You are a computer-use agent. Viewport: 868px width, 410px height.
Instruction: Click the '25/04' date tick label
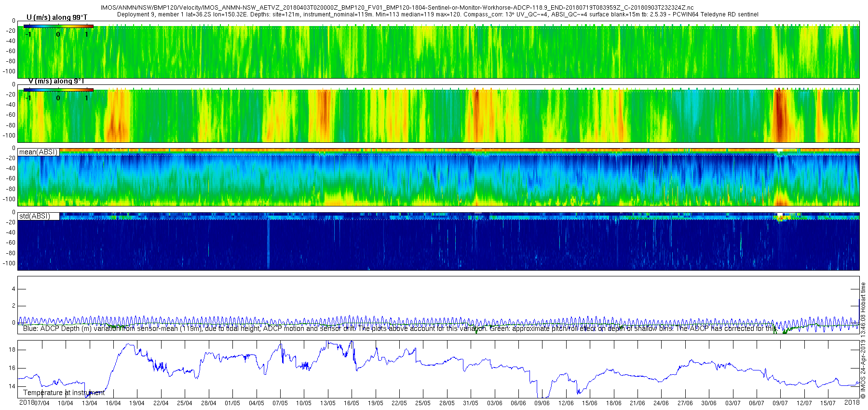coord(185,403)
